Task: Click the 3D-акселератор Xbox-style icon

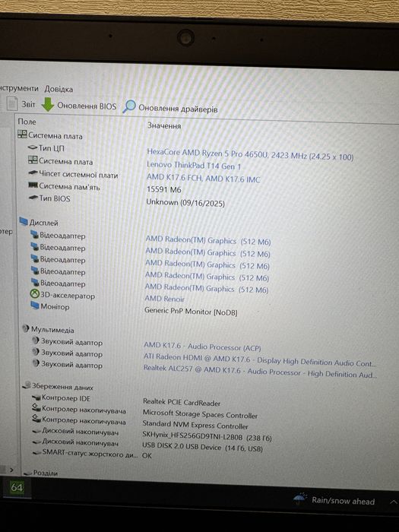Action: point(35,294)
